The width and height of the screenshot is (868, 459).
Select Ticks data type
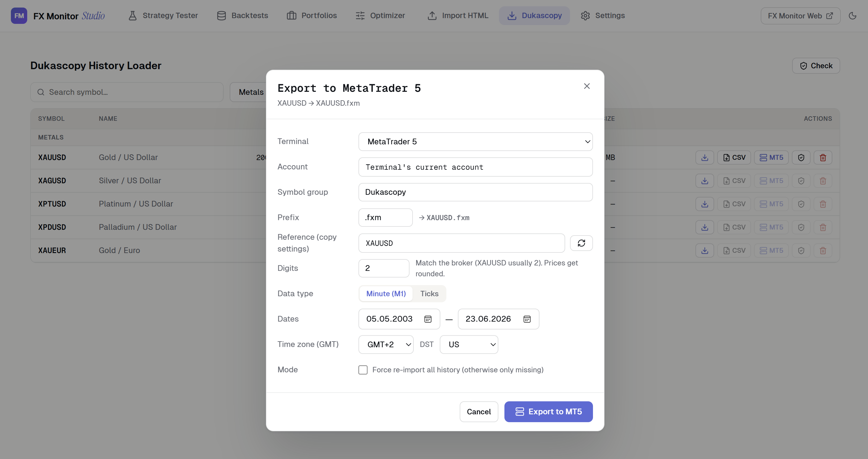(429, 294)
